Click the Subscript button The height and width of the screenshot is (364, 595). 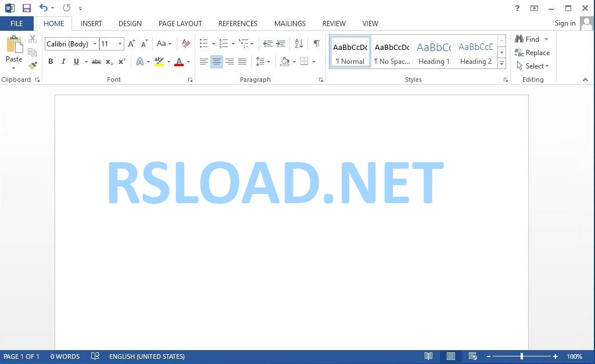coord(109,62)
